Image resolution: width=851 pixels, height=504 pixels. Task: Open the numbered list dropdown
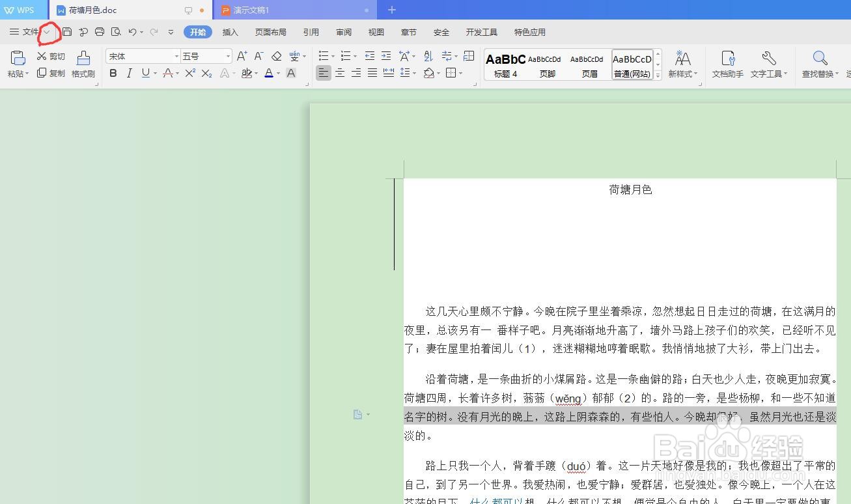click(x=354, y=57)
